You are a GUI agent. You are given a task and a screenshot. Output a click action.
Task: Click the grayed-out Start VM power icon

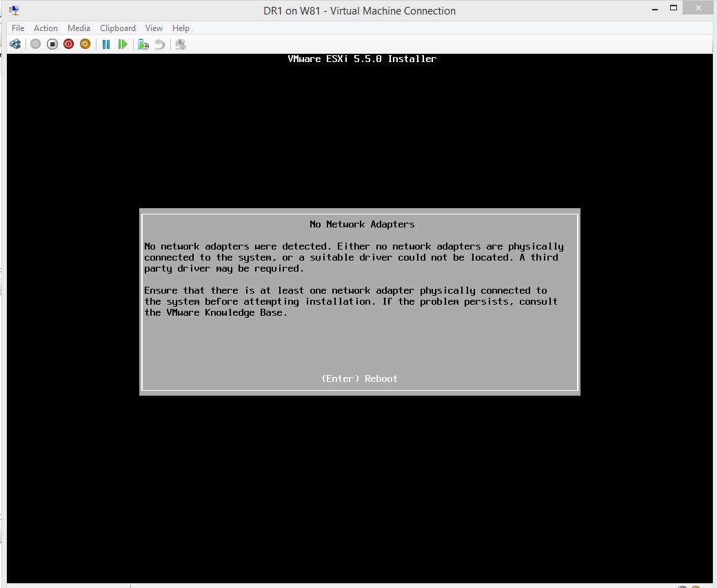tap(35, 43)
